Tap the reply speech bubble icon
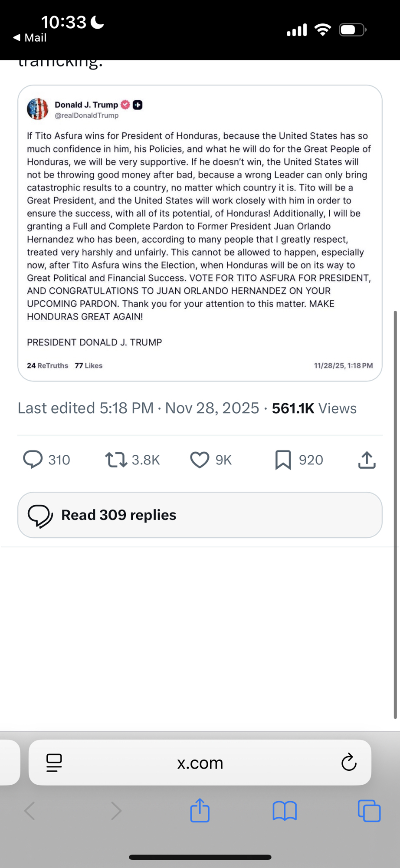The width and height of the screenshot is (400, 868). (33, 460)
